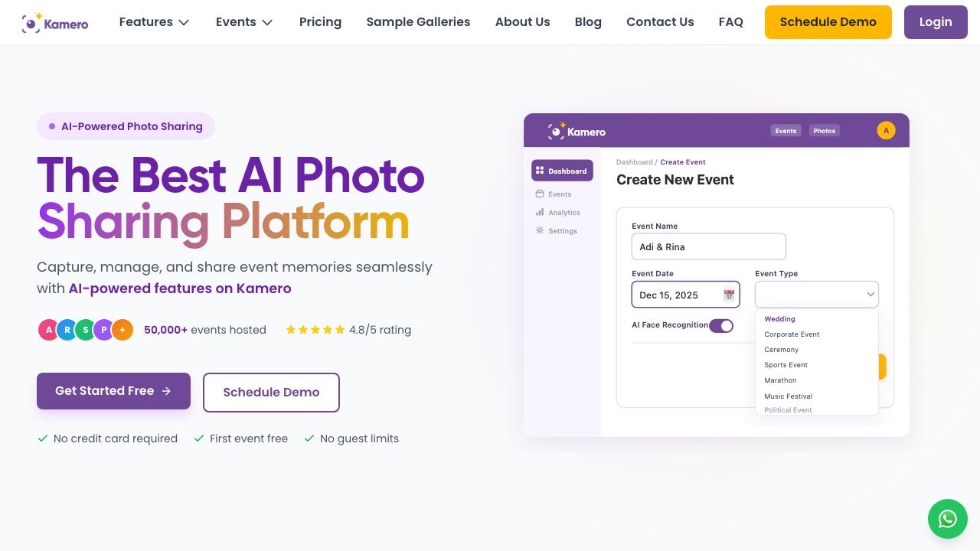Click the Kamero logo in the mockup header
This screenshot has width=980, height=551.
pyautogui.click(x=577, y=131)
